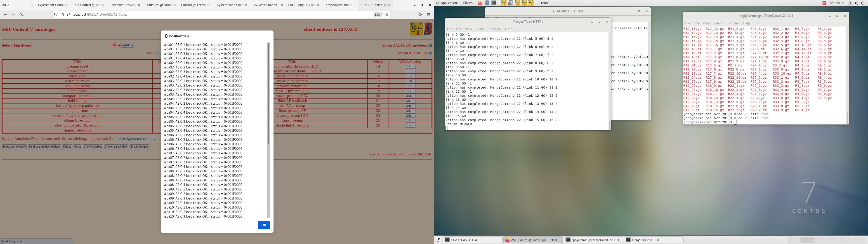Open the file manager cabinet icon in the top panel

[x=487, y=3]
